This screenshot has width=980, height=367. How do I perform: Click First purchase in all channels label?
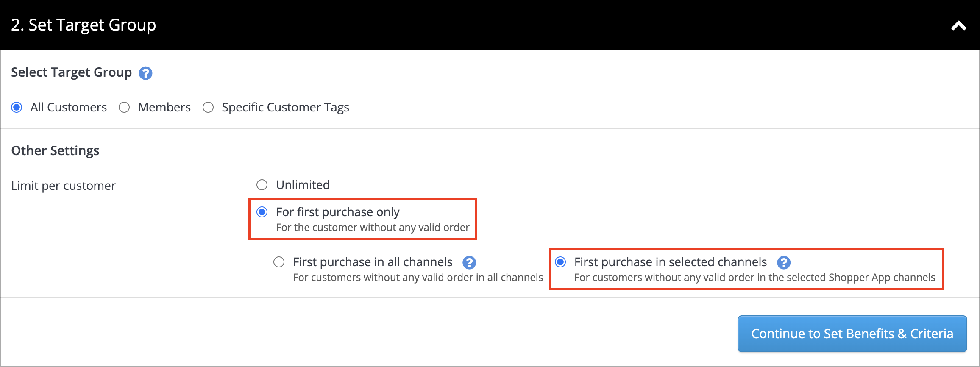click(x=373, y=262)
